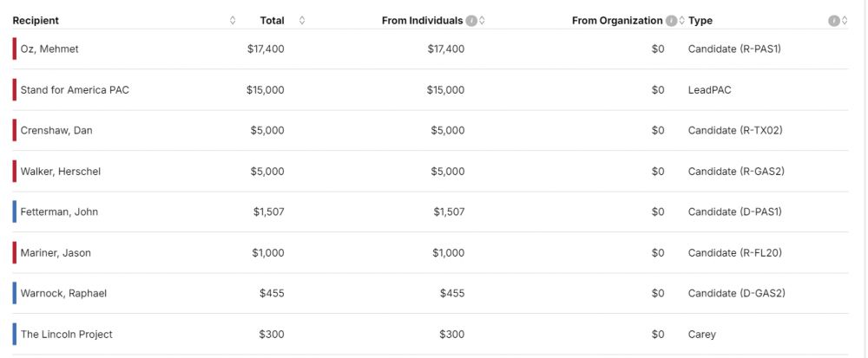The height and width of the screenshot is (358, 868).
Task: Click the Crenshaw, Dan row name
Action: pyautogui.click(x=56, y=131)
